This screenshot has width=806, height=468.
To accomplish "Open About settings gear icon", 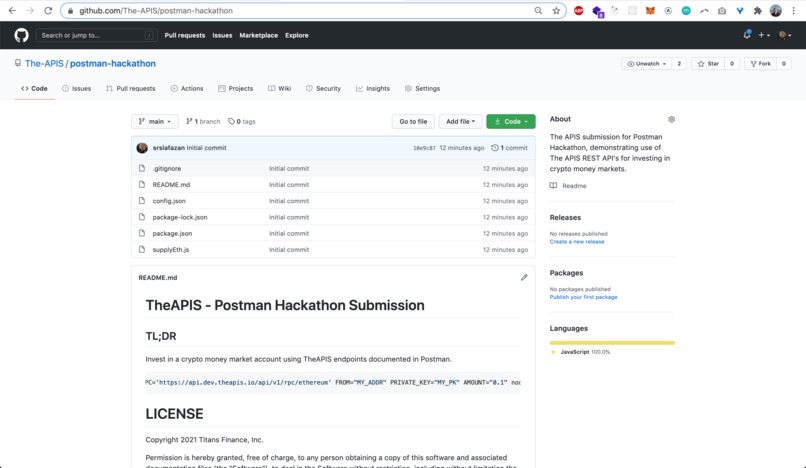I will click(671, 119).
